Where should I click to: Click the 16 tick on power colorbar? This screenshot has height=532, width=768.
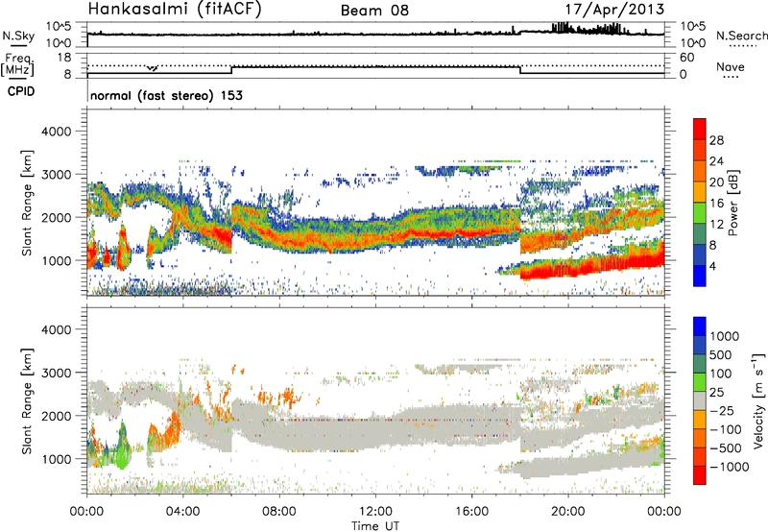pos(716,204)
